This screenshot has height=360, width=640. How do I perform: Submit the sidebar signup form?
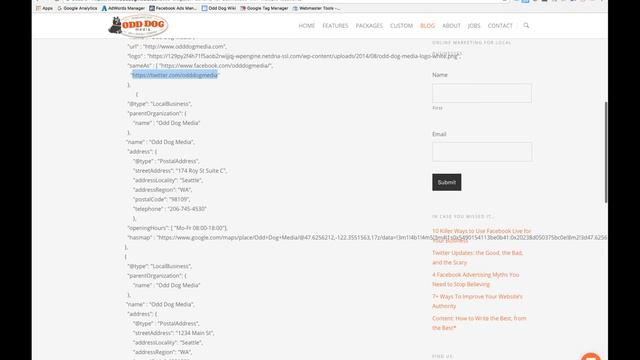(447, 182)
